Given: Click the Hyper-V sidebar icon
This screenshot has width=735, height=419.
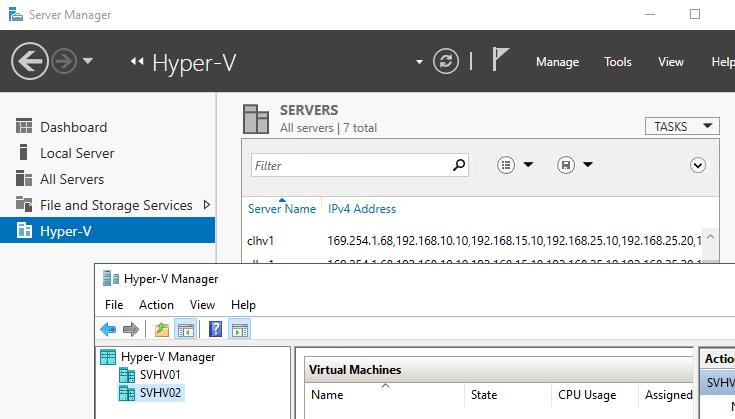Looking at the screenshot, I should tap(24, 230).
